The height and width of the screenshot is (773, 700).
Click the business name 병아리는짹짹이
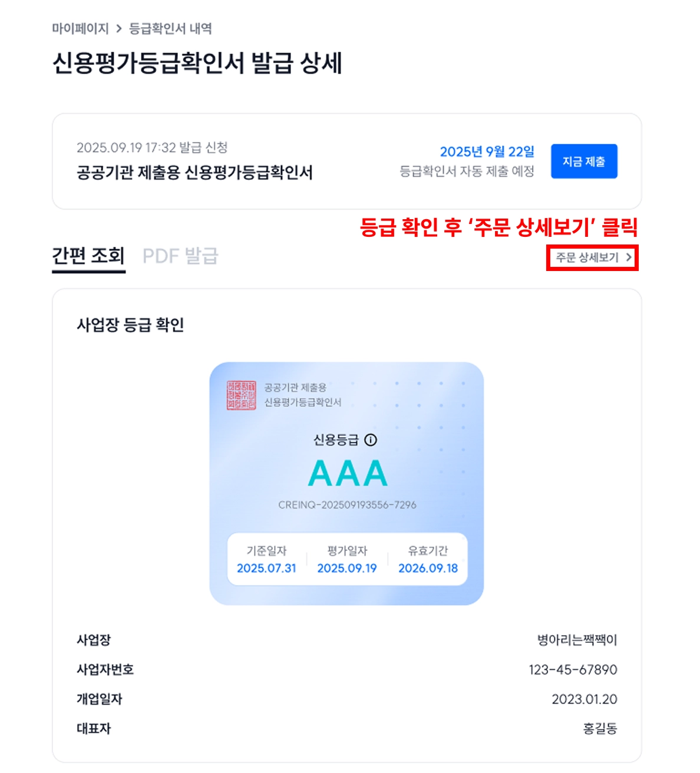(577, 640)
